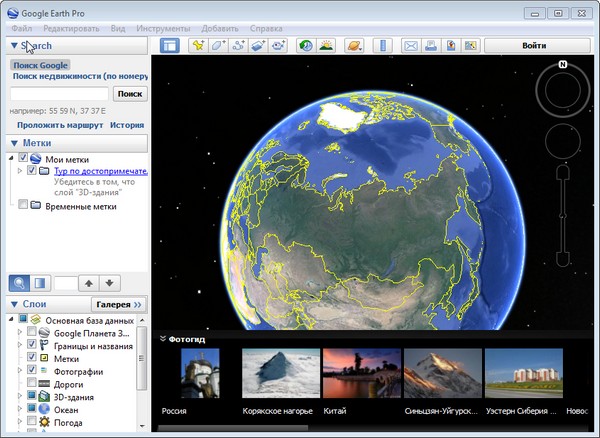Collapse the Метки panel header

pyautogui.click(x=13, y=143)
